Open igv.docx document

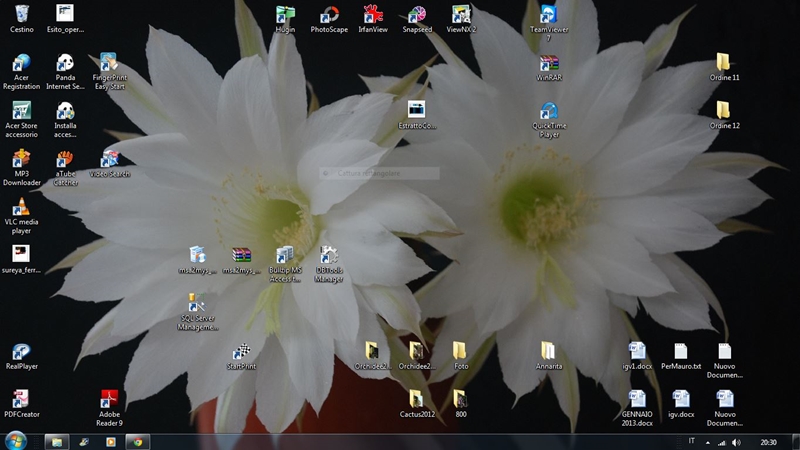681,404
